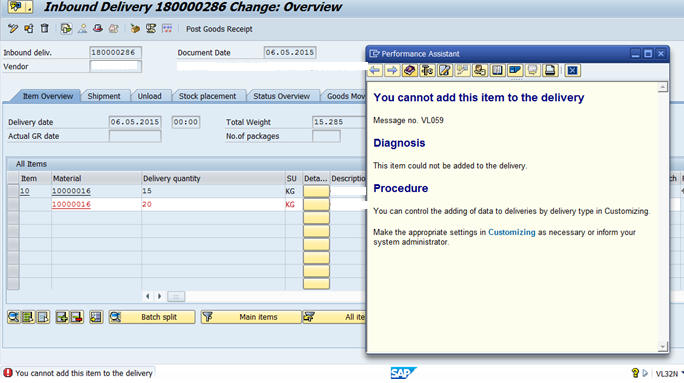Switch to the Item Overview tab
The image size is (684, 383).
tap(48, 96)
